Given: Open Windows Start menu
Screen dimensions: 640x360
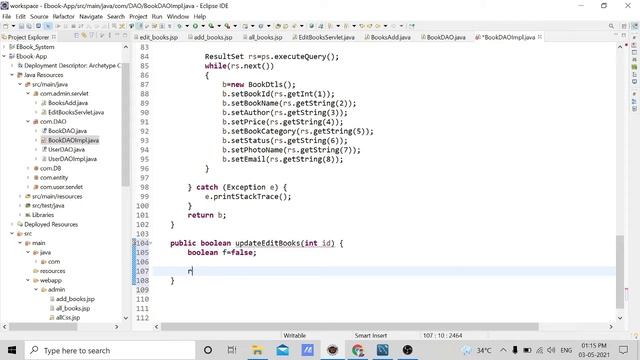Looking at the screenshot, I should click(12, 350).
